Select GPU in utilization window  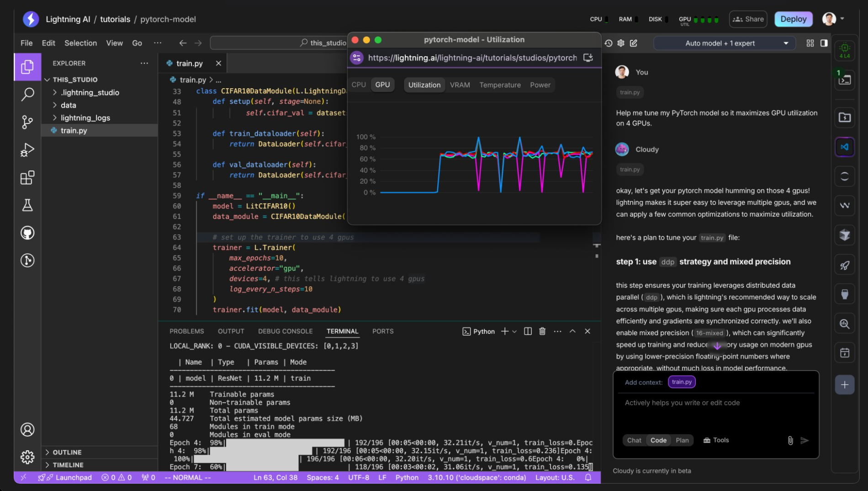click(382, 85)
